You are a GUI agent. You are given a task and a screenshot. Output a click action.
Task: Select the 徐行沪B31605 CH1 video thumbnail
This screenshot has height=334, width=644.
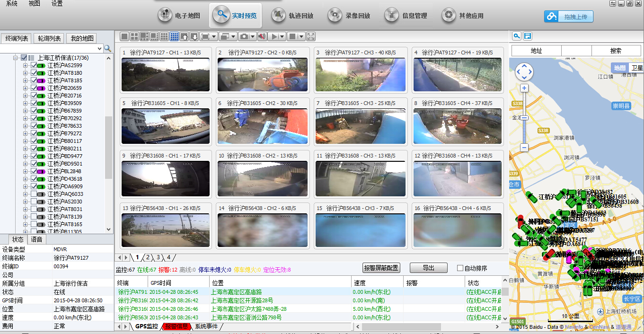click(165, 126)
